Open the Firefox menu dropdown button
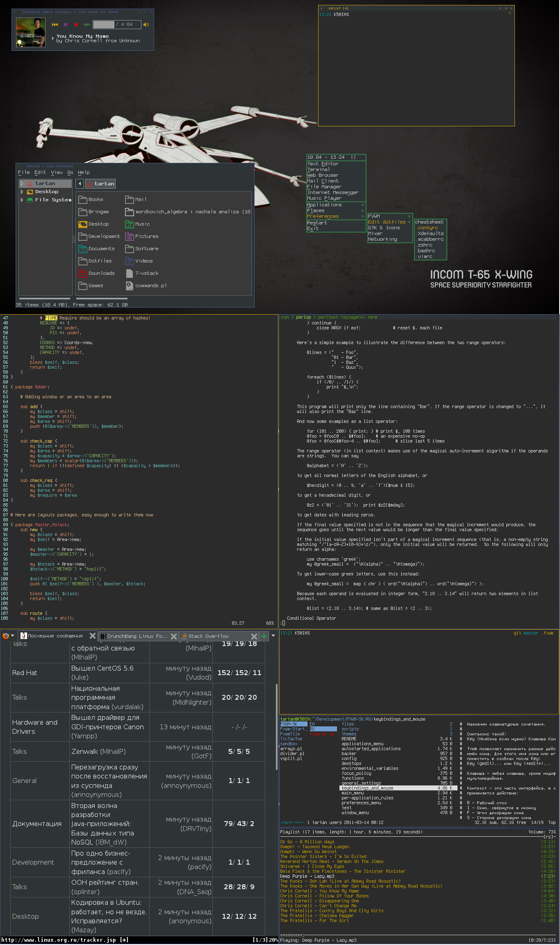 (8, 636)
